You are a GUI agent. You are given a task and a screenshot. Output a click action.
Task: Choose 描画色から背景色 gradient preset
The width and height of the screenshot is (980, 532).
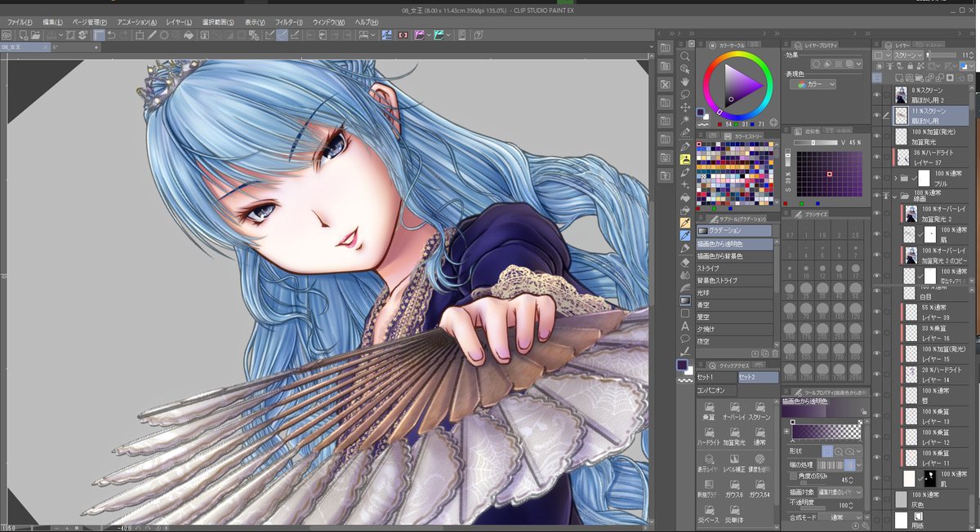(733, 255)
